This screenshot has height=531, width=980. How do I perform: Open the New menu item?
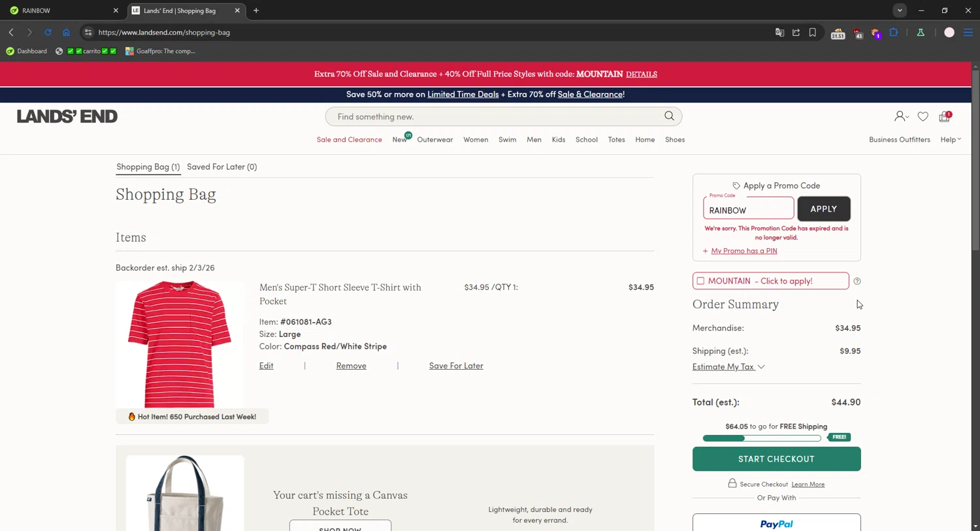400,139
